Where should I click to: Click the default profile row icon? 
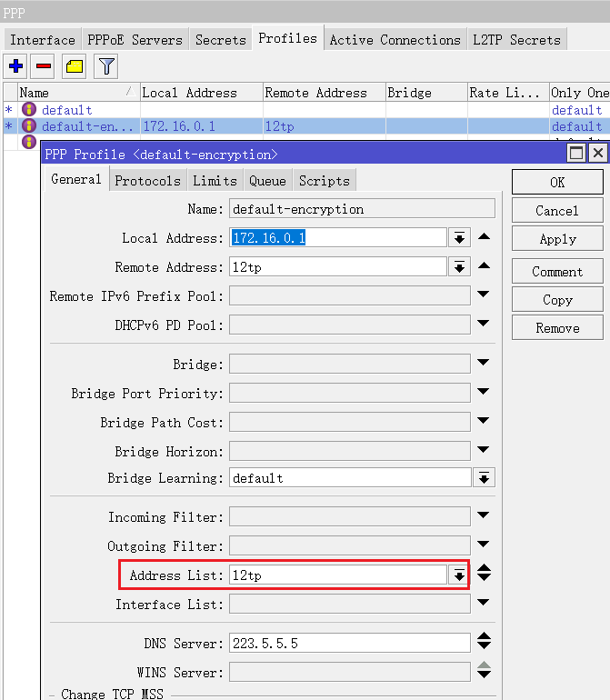click(x=29, y=110)
